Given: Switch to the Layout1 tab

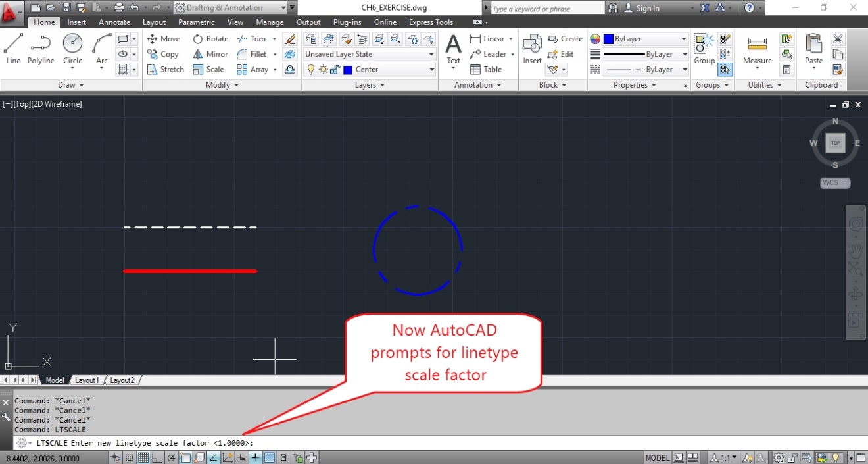Looking at the screenshot, I should [x=87, y=380].
